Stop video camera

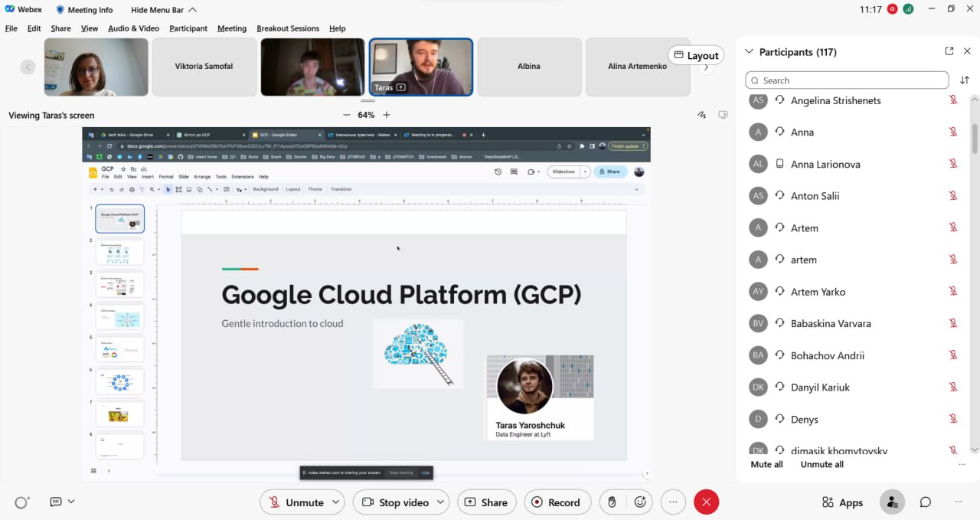tap(395, 502)
